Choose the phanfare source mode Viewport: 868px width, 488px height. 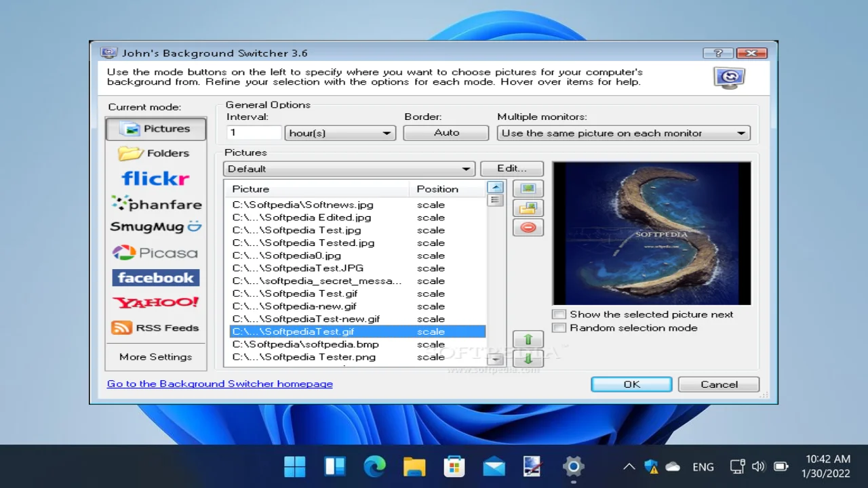coord(156,203)
